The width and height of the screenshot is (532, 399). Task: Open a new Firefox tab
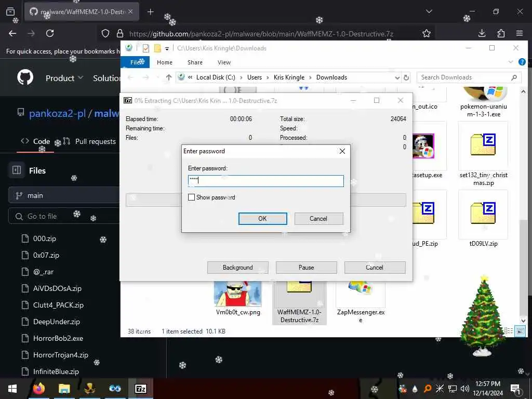pyautogui.click(x=150, y=12)
